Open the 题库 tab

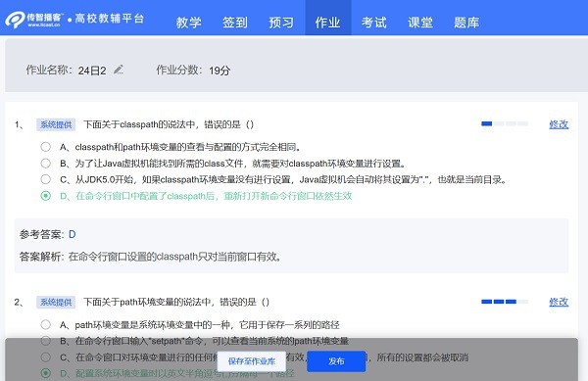(x=466, y=23)
